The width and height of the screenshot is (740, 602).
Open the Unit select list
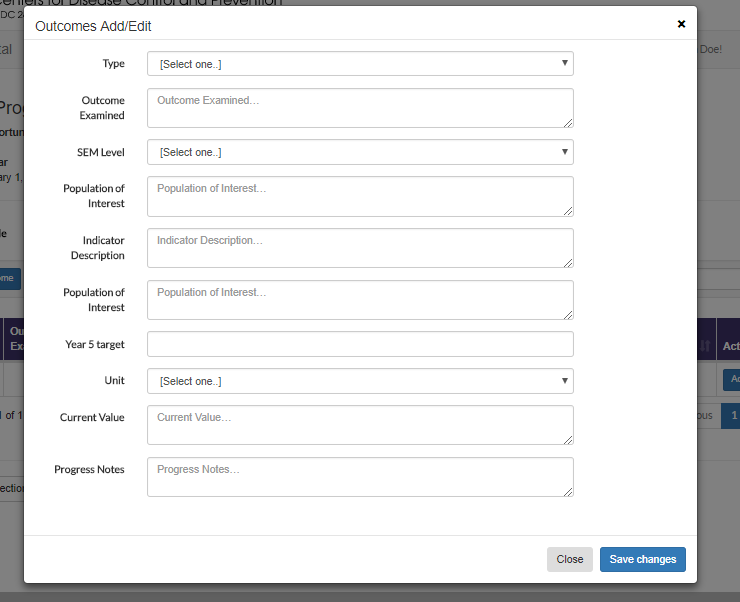tap(360, 381)
